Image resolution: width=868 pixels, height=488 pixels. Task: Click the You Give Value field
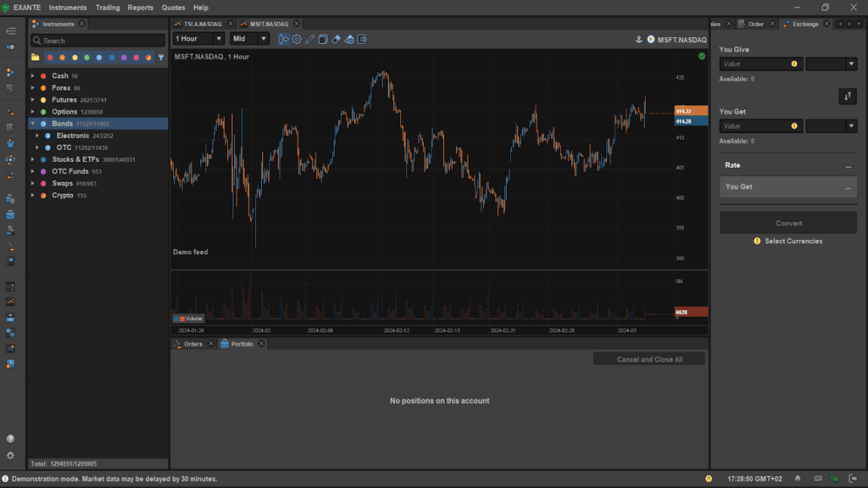coord(760,64)
